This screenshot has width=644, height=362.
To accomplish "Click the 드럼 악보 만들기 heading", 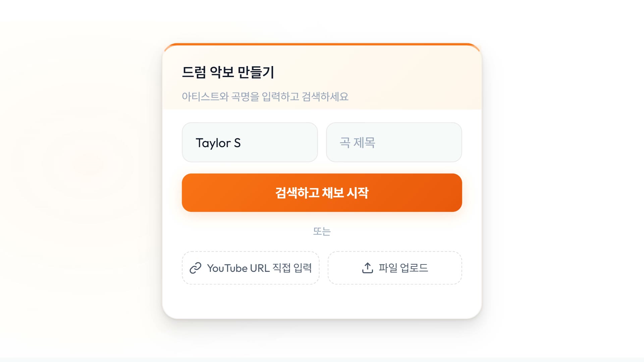I will 228,72.
